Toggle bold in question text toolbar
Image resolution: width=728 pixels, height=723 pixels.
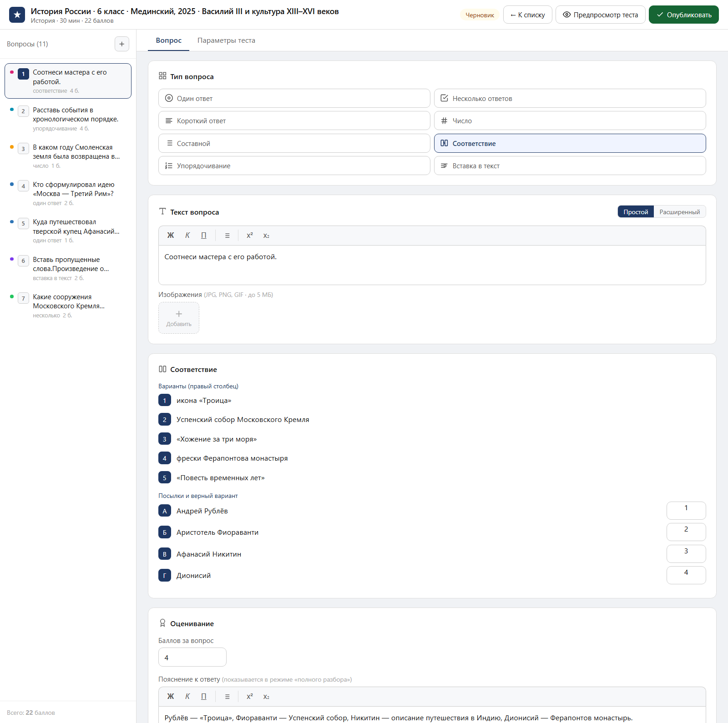pyautogui.click(x=171, y=236)
